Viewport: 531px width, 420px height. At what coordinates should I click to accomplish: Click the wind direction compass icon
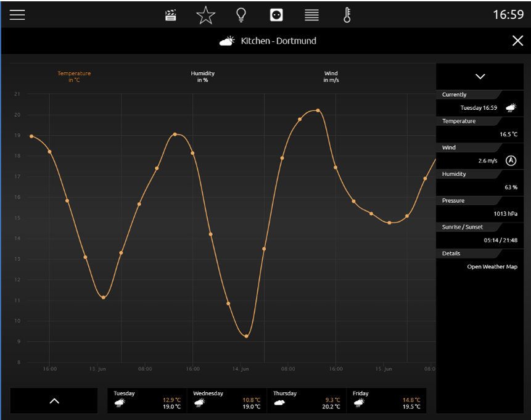click(511, 160)
